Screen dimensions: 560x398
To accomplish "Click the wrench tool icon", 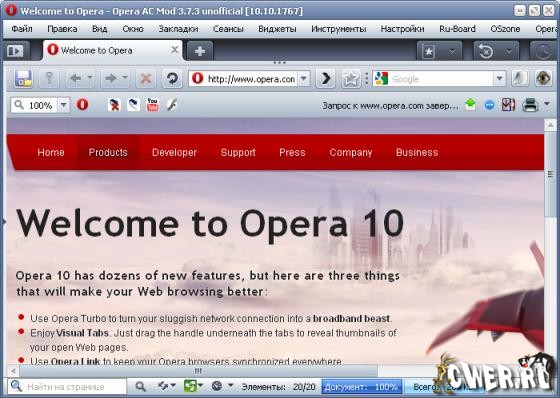I will (x=172, y=105).
